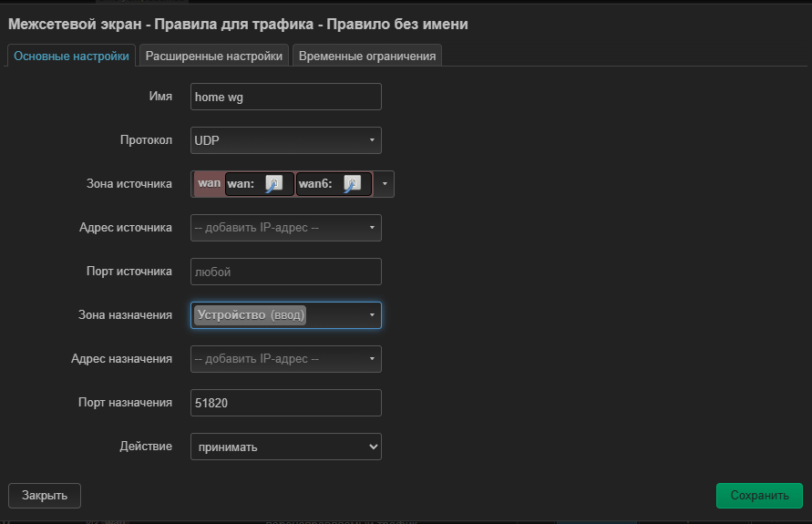Click the Имя field containing home wg
Viewport: 812px width, 524px height.
click(285, 97)
